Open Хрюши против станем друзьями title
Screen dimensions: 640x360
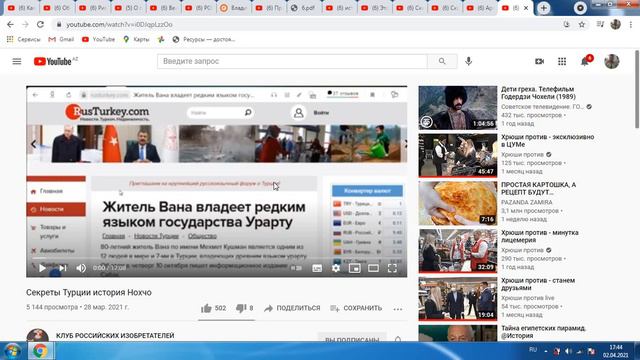point(538,284)
